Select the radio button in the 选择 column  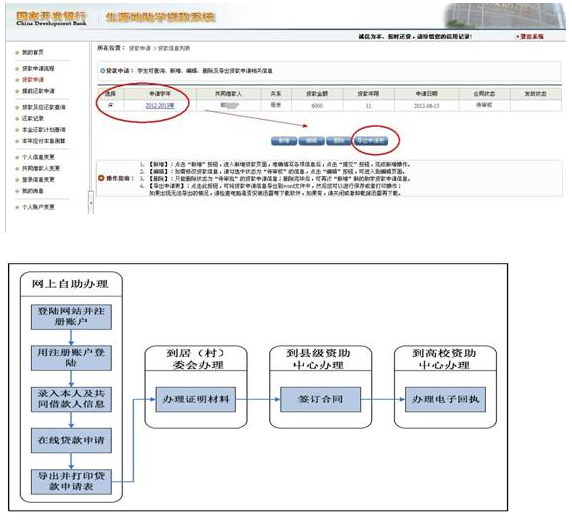point(111,105)
